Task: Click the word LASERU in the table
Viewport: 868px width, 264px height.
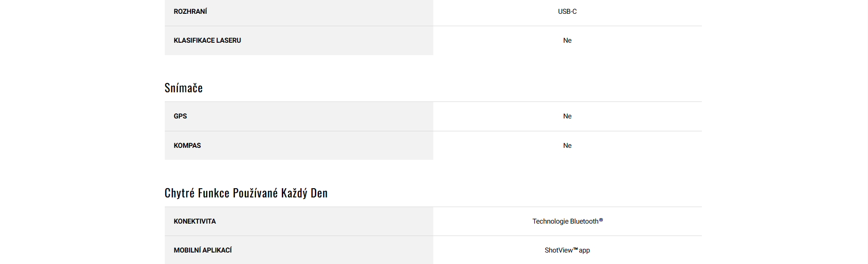Action: point(229,40)
